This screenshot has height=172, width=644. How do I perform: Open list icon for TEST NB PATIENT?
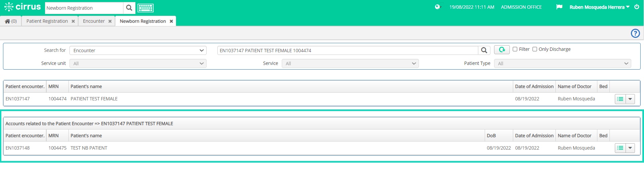tap(620, 148)
